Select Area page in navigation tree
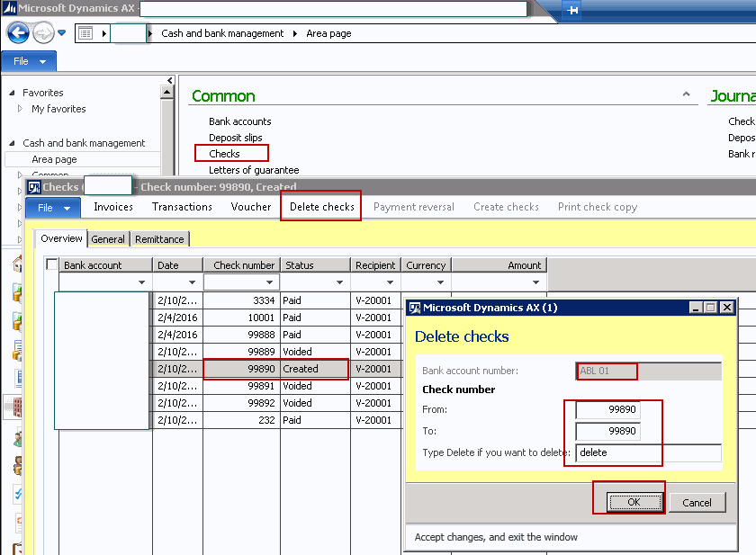This screenshot has height=555, width=756. [54, 159]
